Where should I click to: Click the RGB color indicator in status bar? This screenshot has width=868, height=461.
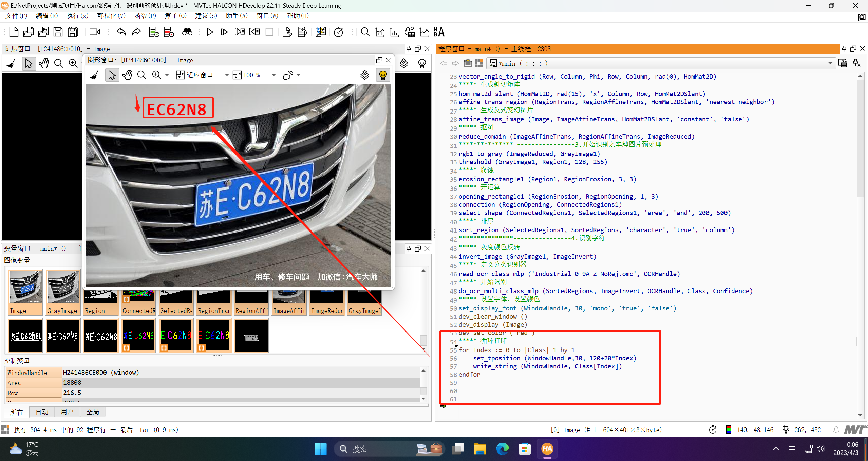pyautogui.click(x=728, y=430)
